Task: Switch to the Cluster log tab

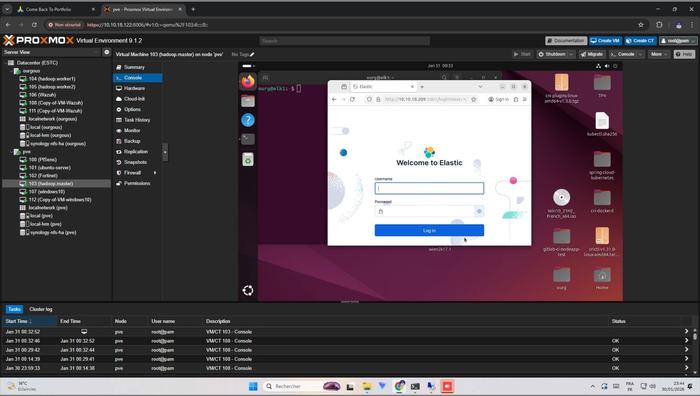Action: [41, 309]
